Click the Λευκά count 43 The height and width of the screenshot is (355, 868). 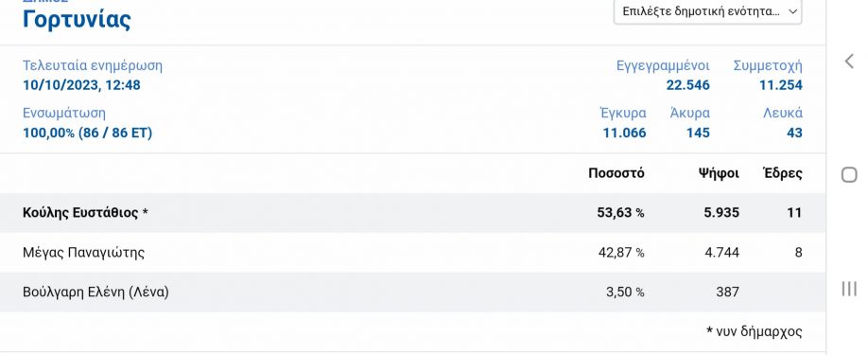(x=794, y=133)
